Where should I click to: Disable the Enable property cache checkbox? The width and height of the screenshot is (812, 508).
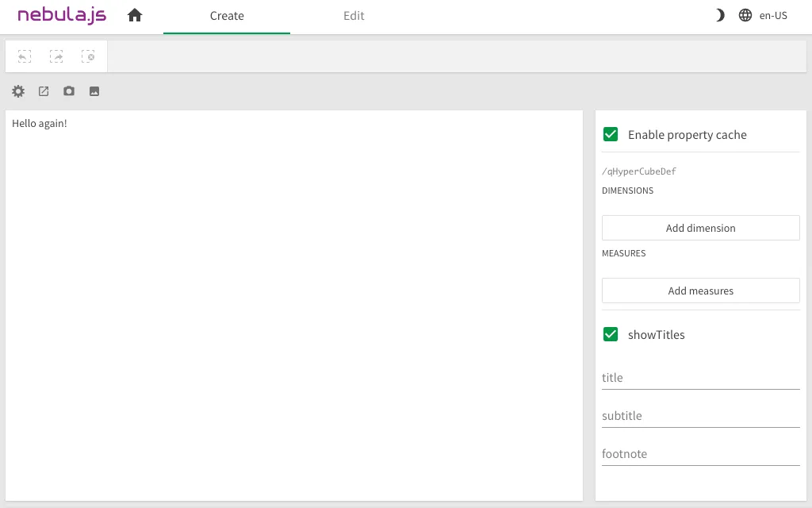click(x=611, y=134)
